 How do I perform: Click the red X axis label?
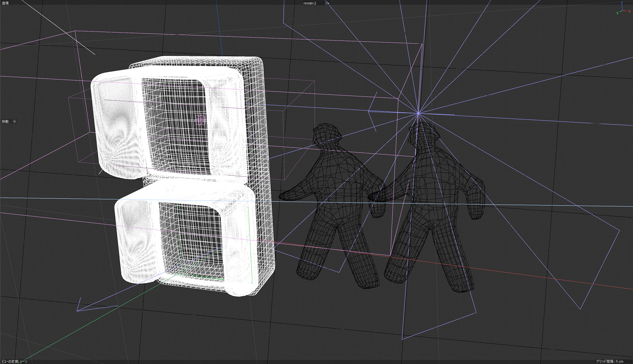[x=629, y=12]
